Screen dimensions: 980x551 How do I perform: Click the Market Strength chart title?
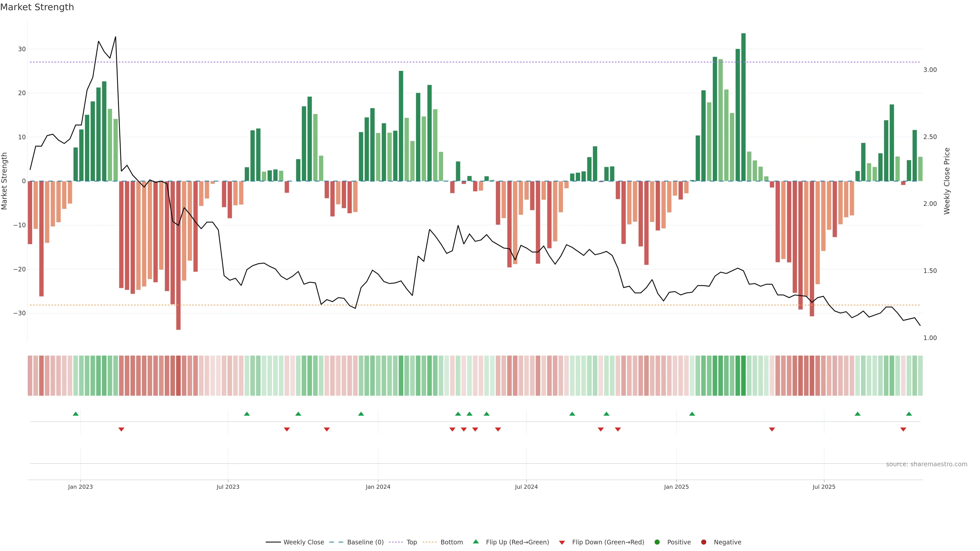(37, 7)
